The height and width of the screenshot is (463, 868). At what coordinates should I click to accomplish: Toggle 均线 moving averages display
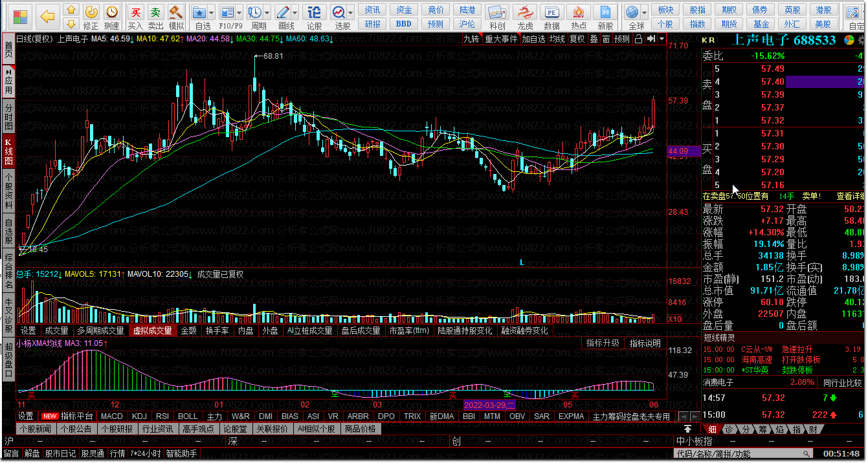[557, 39]
